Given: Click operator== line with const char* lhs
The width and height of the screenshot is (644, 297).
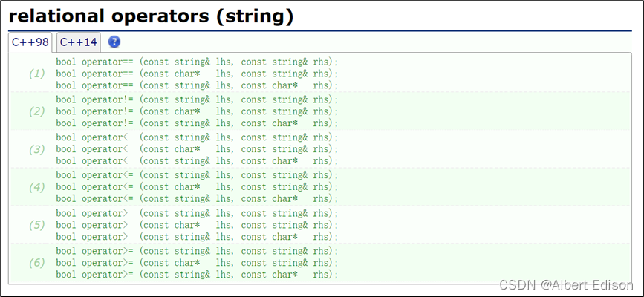Looking at the screenshot, I should point(197,74).
